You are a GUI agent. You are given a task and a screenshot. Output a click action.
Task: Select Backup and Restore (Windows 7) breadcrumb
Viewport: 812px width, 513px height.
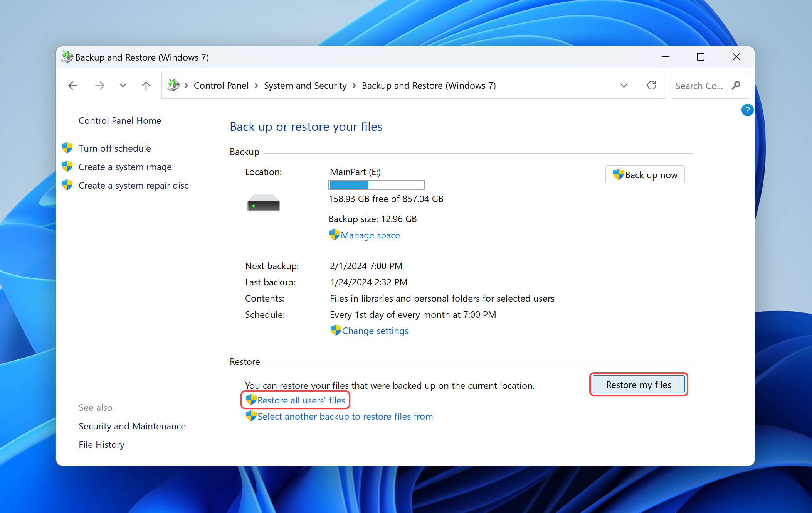pos(429,86)
